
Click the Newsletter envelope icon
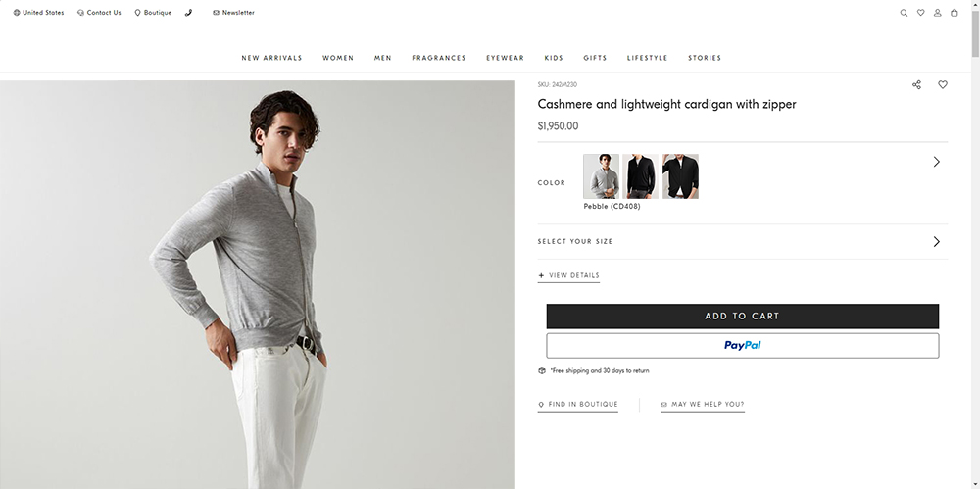pyautogui.click(x=216, y=13)
